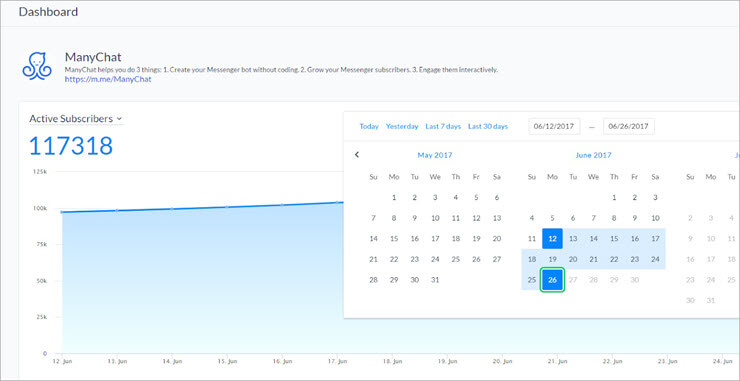The image size is (740, 381).
Task: Pick June 15 in the calendar
Action: click(x=614, y=239)
